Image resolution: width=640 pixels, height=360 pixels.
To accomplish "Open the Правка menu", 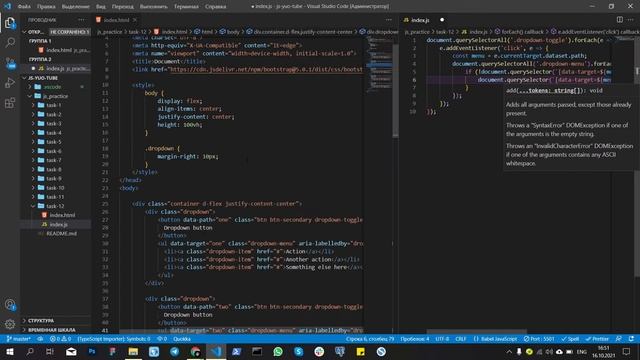I will pos(46,7).
